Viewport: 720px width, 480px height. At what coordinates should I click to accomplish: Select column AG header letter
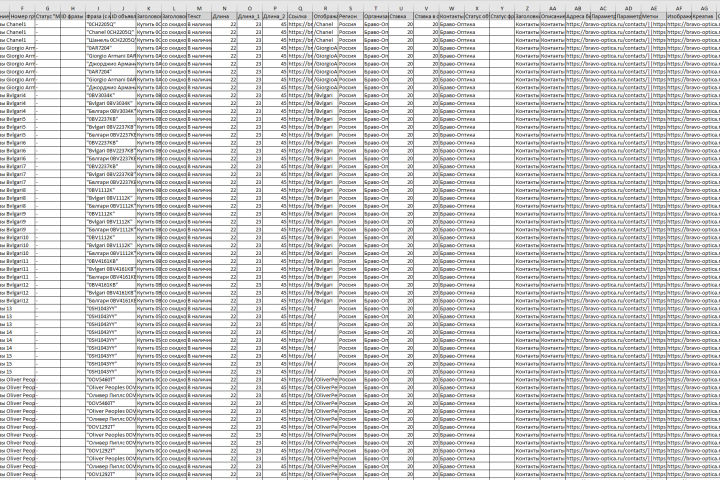tap(704, 8)
